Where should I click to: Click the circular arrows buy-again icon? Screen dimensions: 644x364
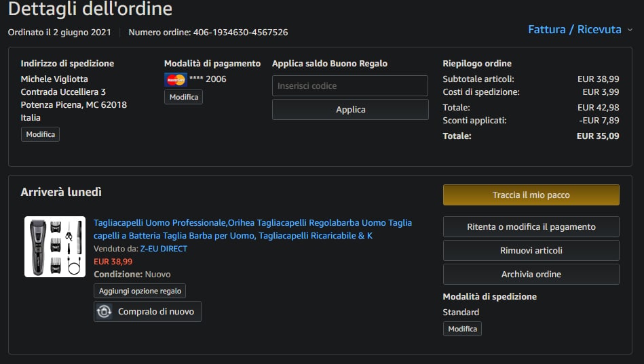(x=105, y=312)
